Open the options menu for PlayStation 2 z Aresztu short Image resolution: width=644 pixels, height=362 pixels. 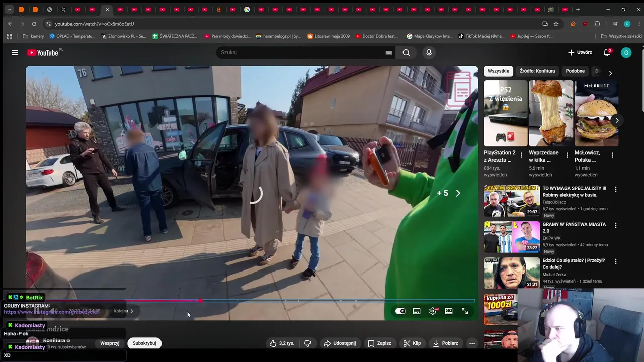(x=521, y=155)
